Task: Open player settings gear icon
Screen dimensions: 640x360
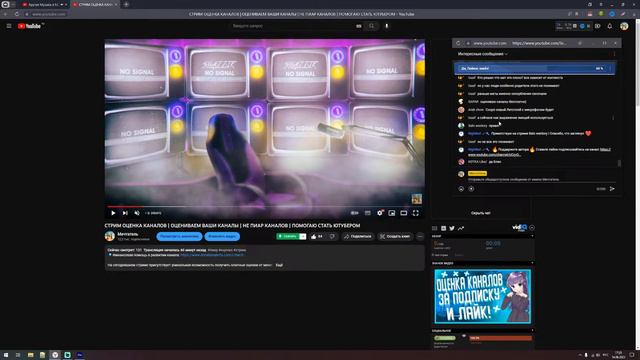Action: (380, 213)
